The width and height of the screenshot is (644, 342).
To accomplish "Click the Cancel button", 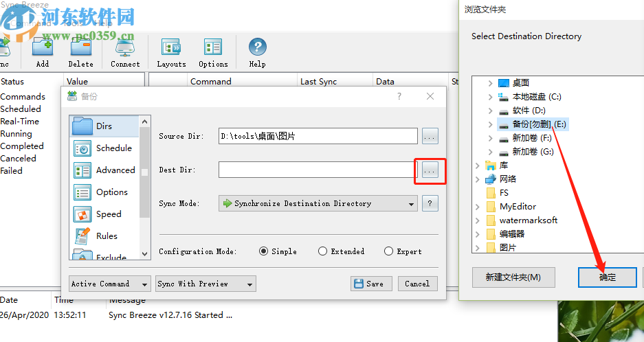I will point(417,284).
